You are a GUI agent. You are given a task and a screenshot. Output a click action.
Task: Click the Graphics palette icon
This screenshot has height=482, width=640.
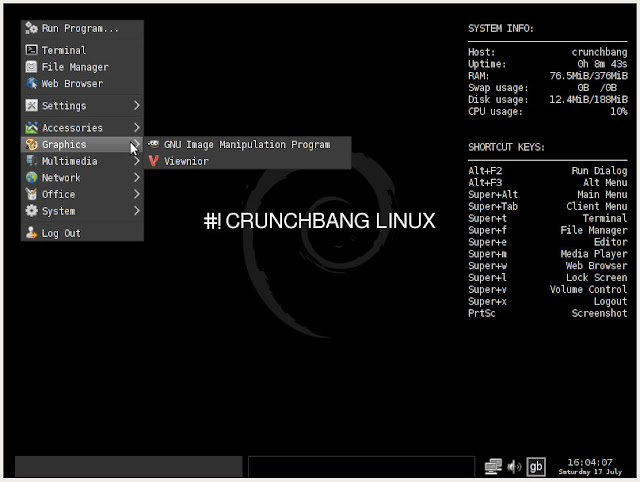coord(31,144)
